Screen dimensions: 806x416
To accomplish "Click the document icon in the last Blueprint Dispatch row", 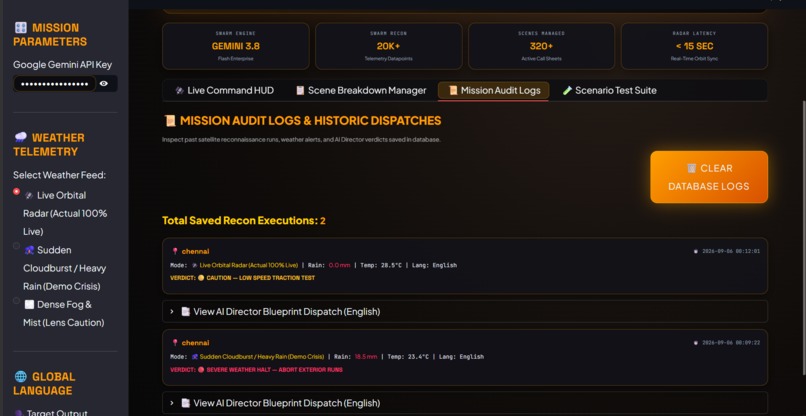I will tap(186, 403).
